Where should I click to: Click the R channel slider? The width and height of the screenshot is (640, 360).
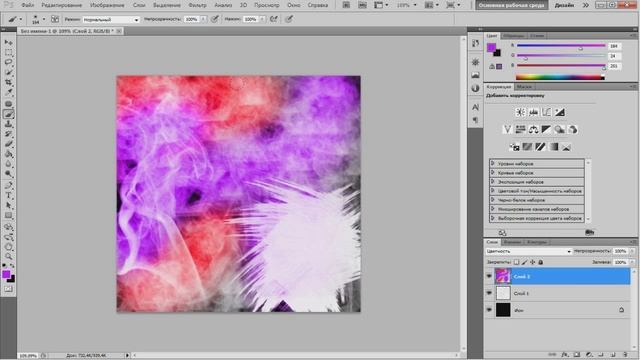pyautogui.click(x=561, y=46)
